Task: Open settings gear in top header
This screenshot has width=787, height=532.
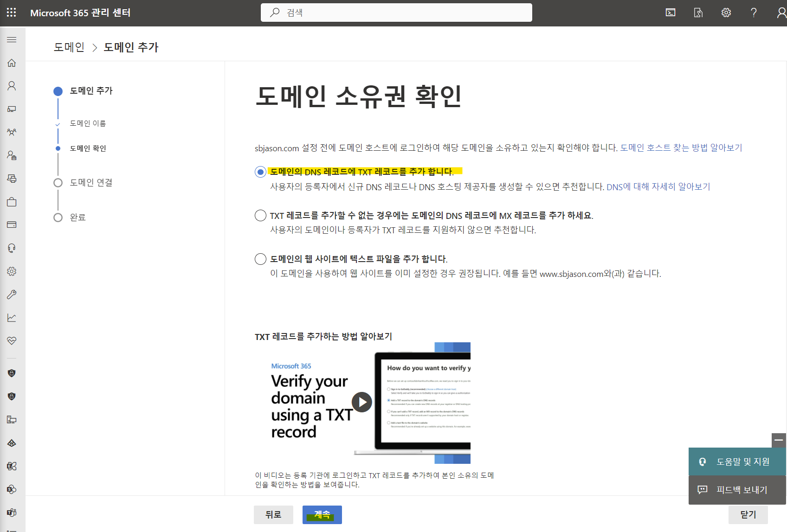Action: click(x=726, y=13)
